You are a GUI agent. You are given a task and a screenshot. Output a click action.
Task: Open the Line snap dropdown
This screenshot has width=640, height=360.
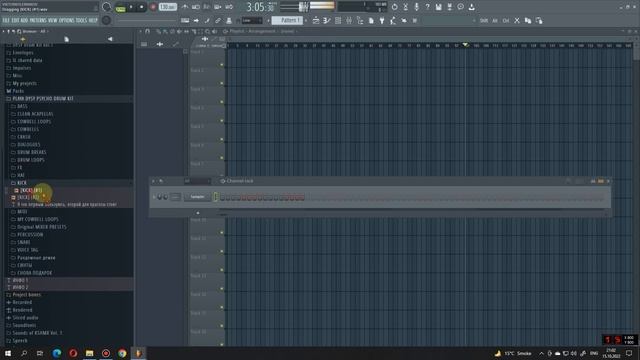[x=252, y=20]
